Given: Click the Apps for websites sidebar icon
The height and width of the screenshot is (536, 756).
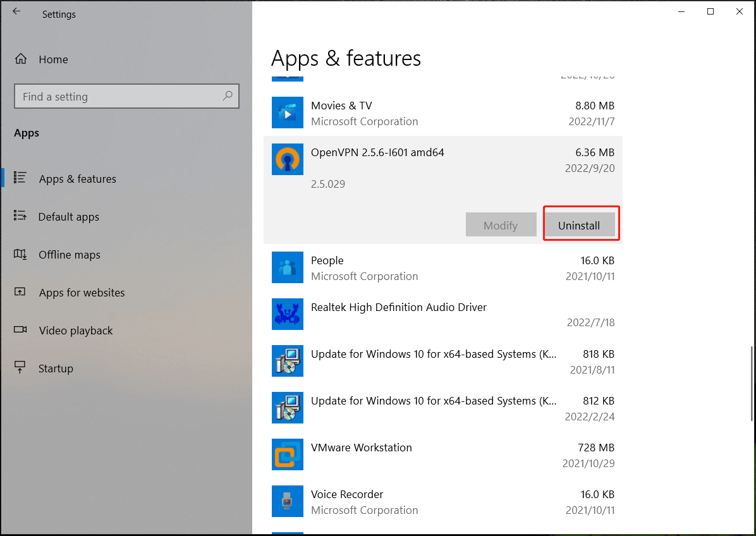Looking at the screenshot, I should [x=20, y=291].
